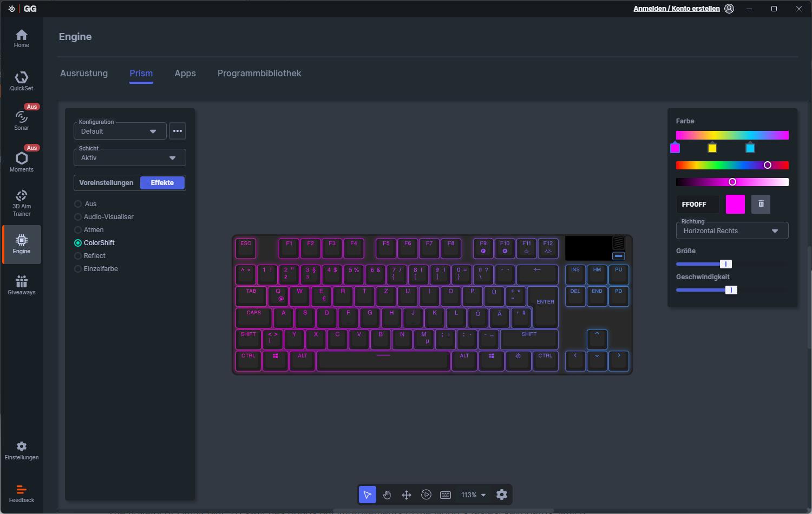Click Anmelden / Konto erstellen link
Screen dimensions: 812x514
pos(676,9)
